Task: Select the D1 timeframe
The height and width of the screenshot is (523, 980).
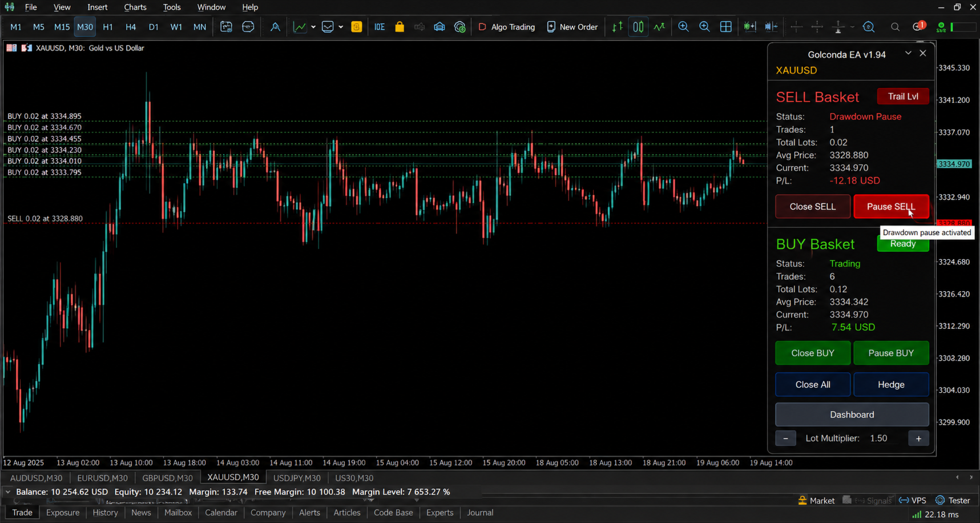Action: click(x=154, y=27)
